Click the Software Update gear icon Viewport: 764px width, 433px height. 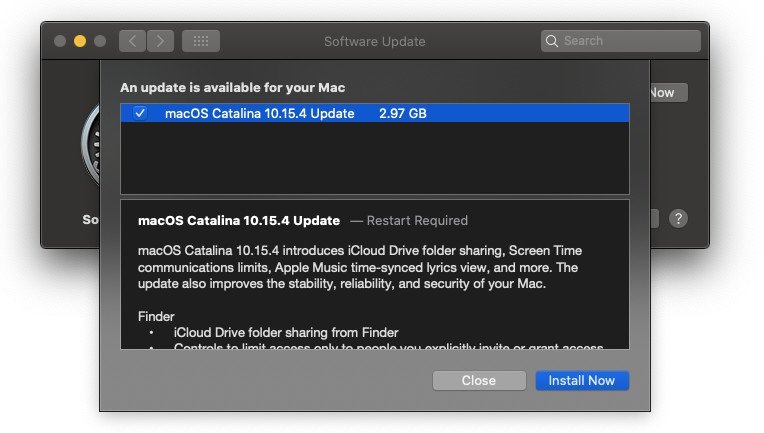[x=91, y=144]
